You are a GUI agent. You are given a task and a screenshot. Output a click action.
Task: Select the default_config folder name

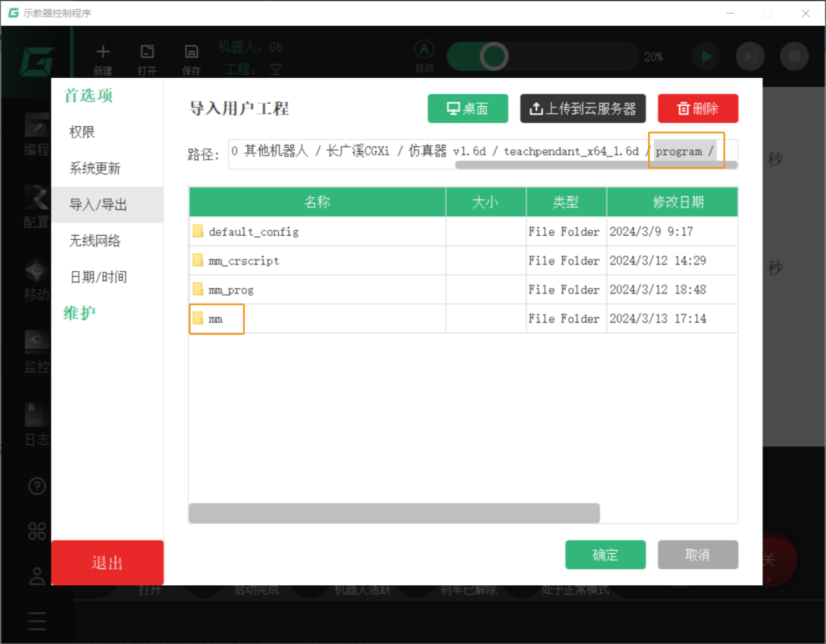pyautogui.click(x=254, y=232)
